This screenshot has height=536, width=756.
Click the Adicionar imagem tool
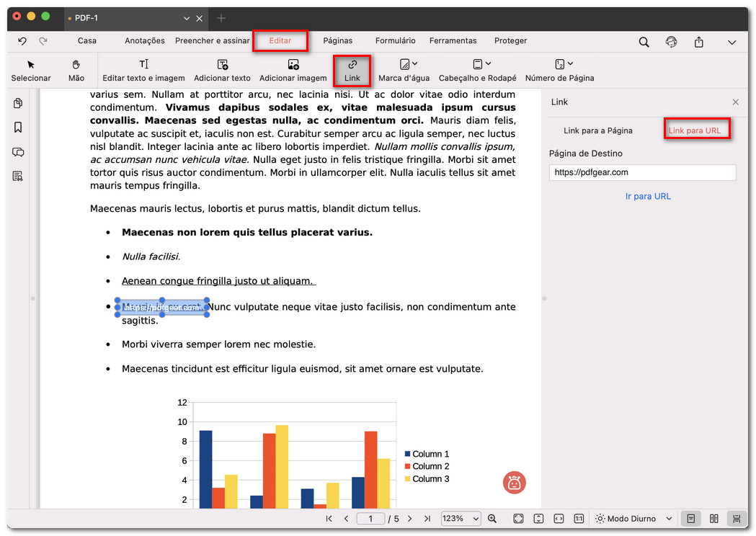coord(293,70)
